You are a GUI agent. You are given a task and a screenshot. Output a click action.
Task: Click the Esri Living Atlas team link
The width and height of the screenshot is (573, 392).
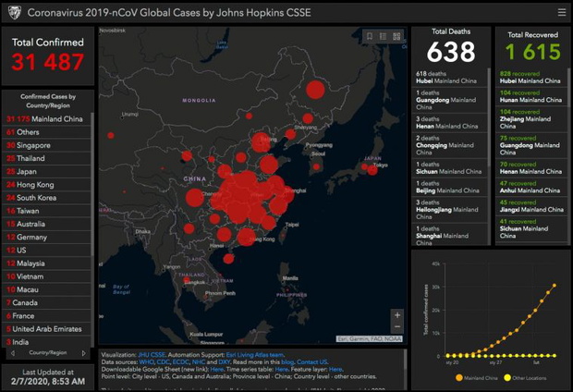pyautogui.click(x=255, y=355)
